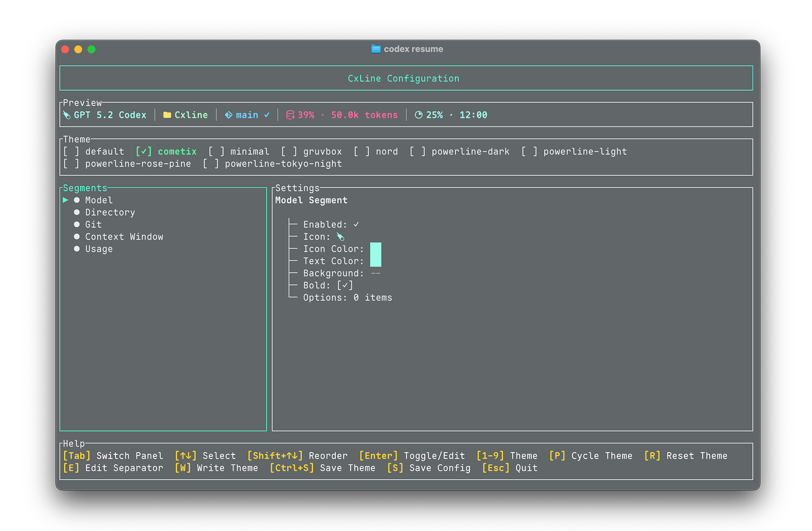Click the Icon Color swatch
The image size is (812, 531).
click(x=375, y=248)
